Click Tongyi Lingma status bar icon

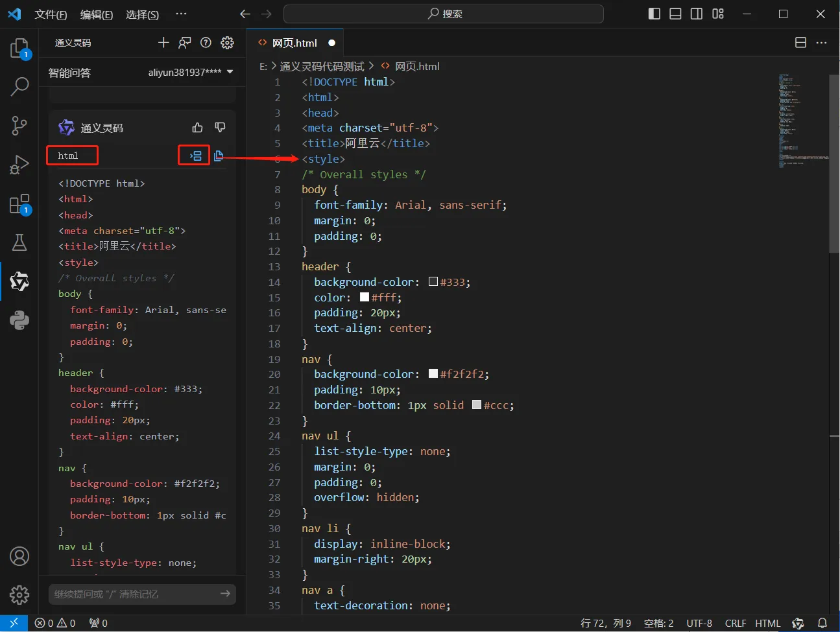coord(798,623)
